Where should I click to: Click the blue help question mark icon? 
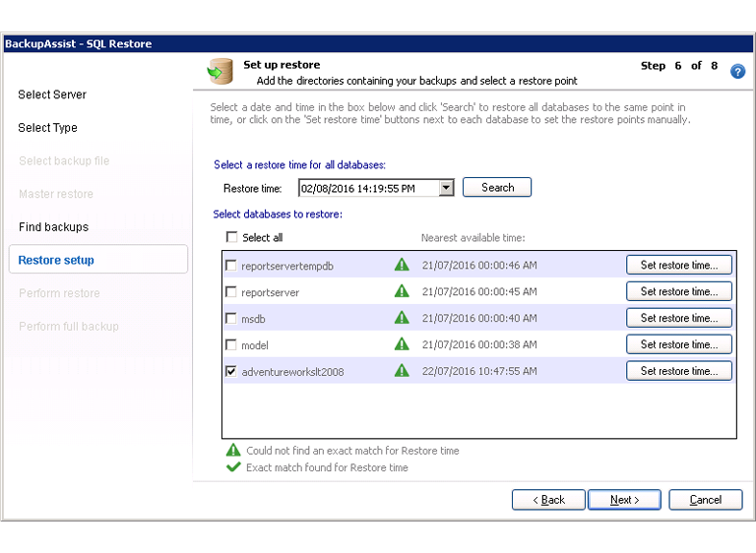coord(737,72)
